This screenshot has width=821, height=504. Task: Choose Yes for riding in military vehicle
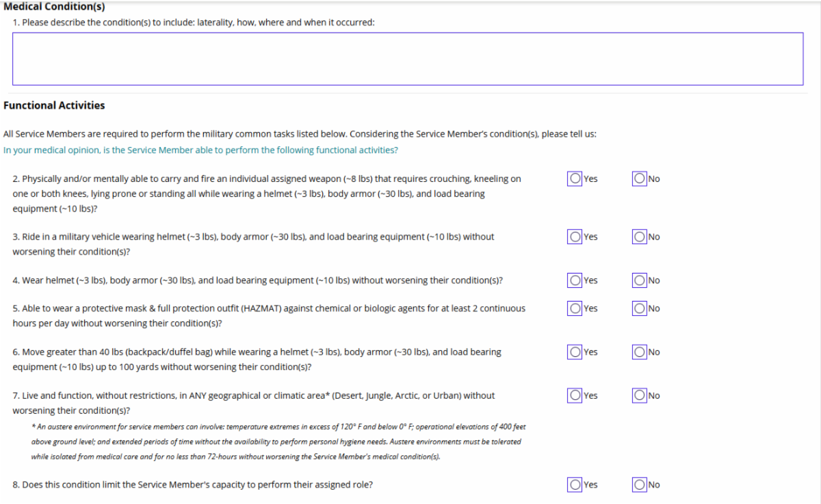(x=575, y=237)
